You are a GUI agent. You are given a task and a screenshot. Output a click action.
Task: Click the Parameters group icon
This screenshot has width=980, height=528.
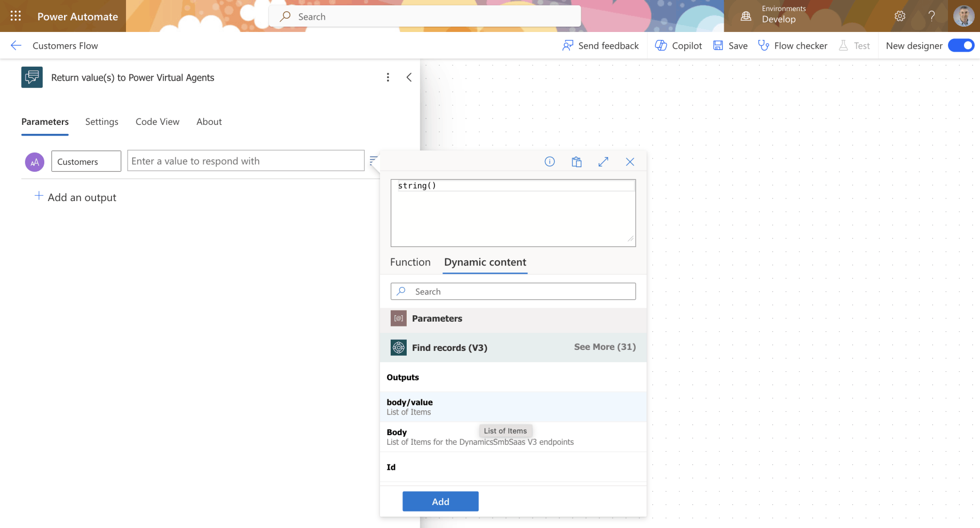(x=399, y=318)
